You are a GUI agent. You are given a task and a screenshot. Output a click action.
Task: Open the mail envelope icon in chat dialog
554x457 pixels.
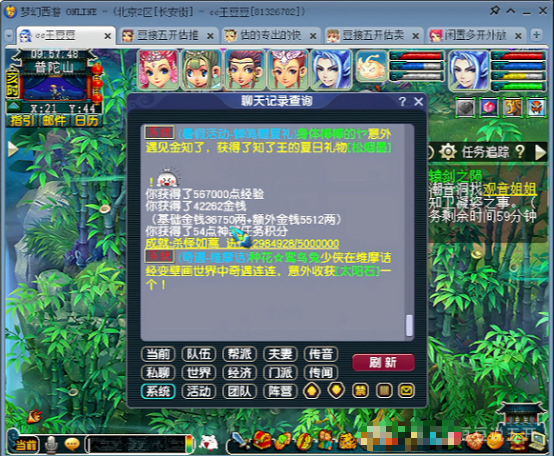406,391
